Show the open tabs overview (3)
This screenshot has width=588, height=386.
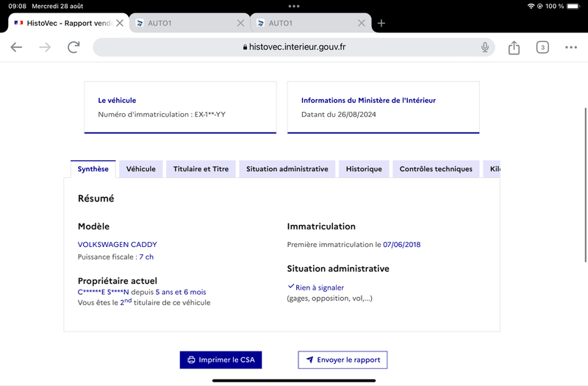[x=542, y=47]
